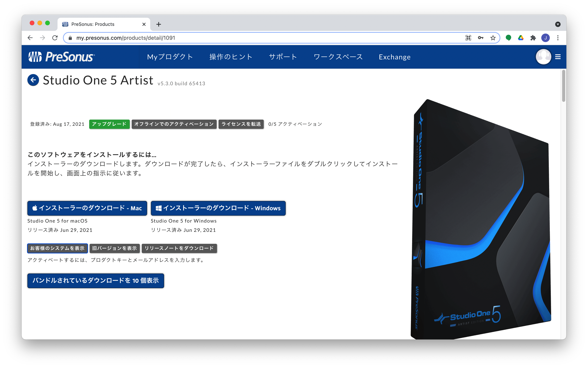Open the Myプロダクト menu item
This screenshot has width=588, height=368.
click(170, 57)
